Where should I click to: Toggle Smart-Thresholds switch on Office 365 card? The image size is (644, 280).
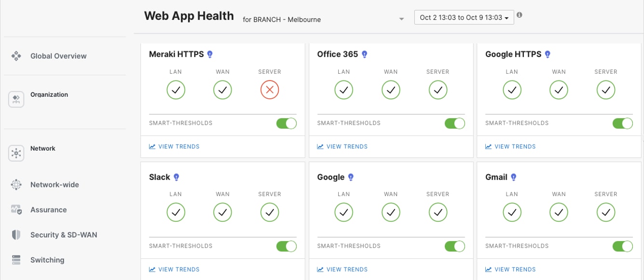(x=454, y=123)
